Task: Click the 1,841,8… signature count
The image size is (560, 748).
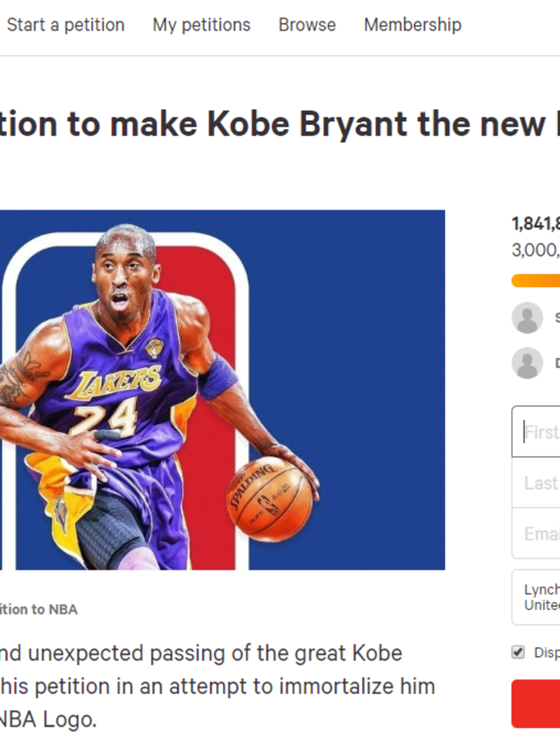Action: click(x=535, y=223)
